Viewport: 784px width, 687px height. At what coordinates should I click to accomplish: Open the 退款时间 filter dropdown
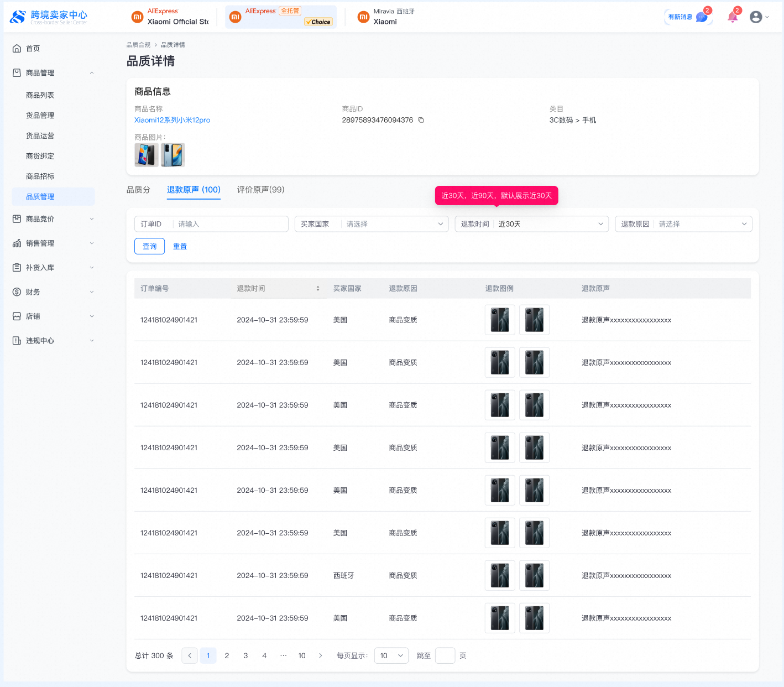click(x=531, y=224)
